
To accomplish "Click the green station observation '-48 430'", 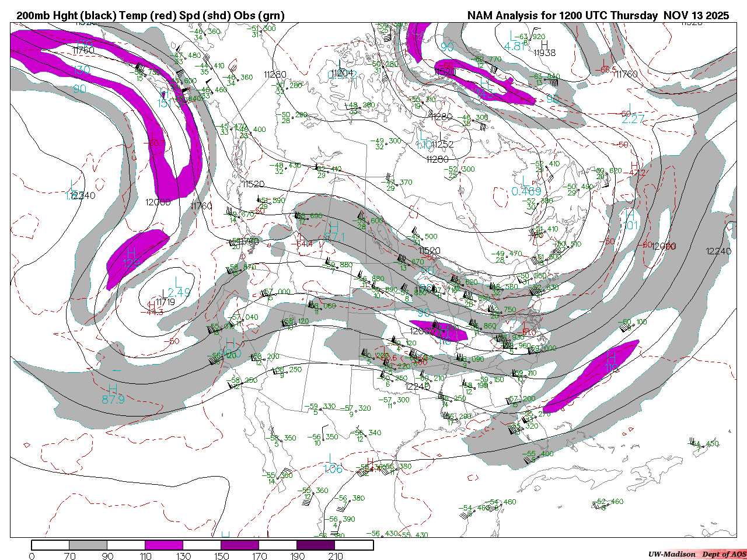I will [286, 166].
